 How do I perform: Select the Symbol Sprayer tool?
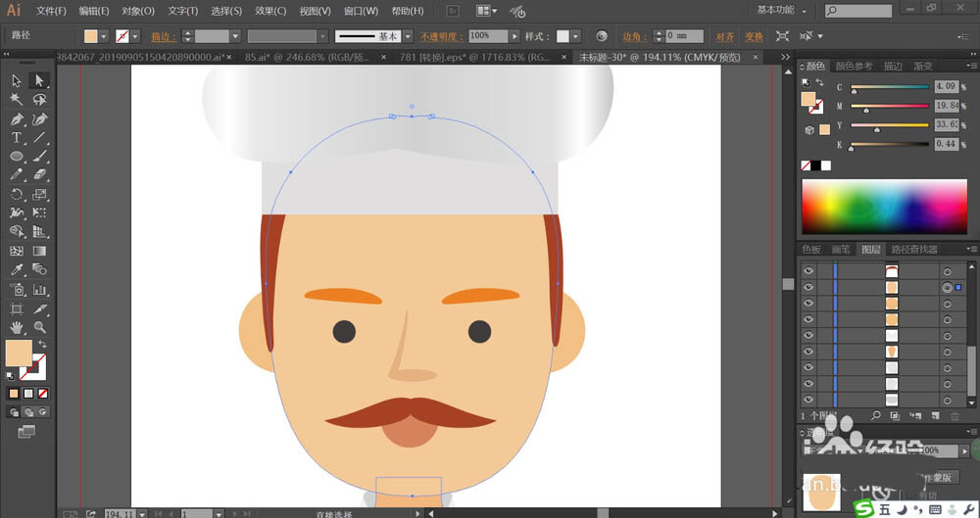click(x=17, y=289)
